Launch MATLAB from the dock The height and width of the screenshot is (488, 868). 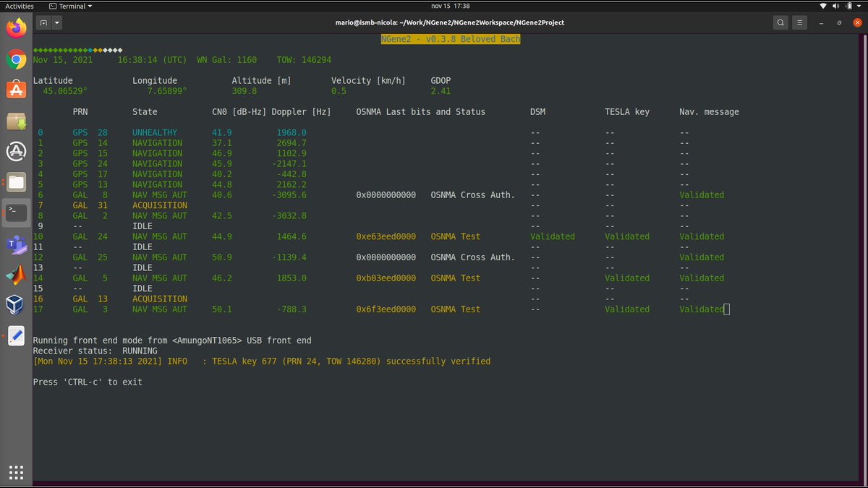(17, 274)
